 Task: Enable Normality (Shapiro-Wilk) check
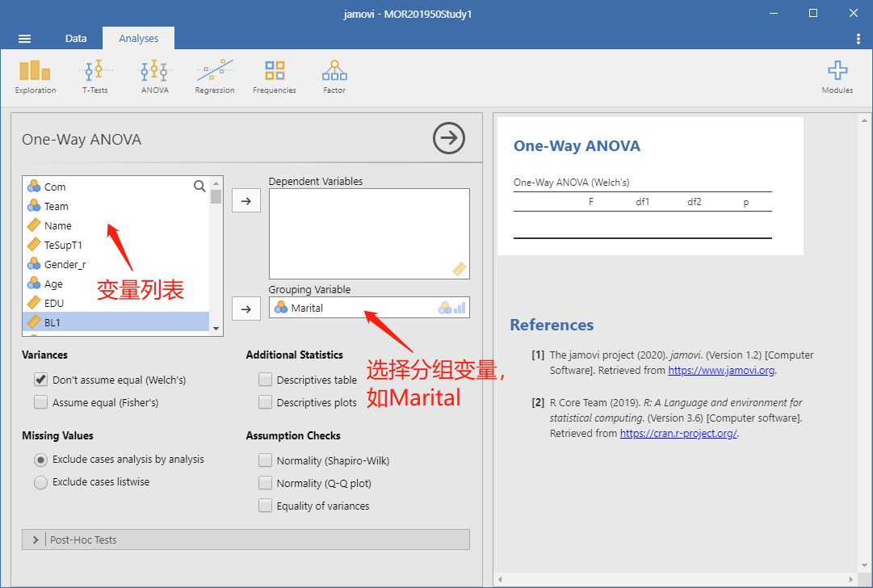pyautogui.click(x=265, y=460)
